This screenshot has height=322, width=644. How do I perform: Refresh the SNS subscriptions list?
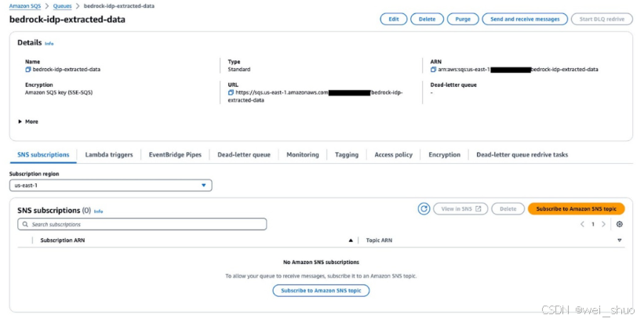click(424, 208)
